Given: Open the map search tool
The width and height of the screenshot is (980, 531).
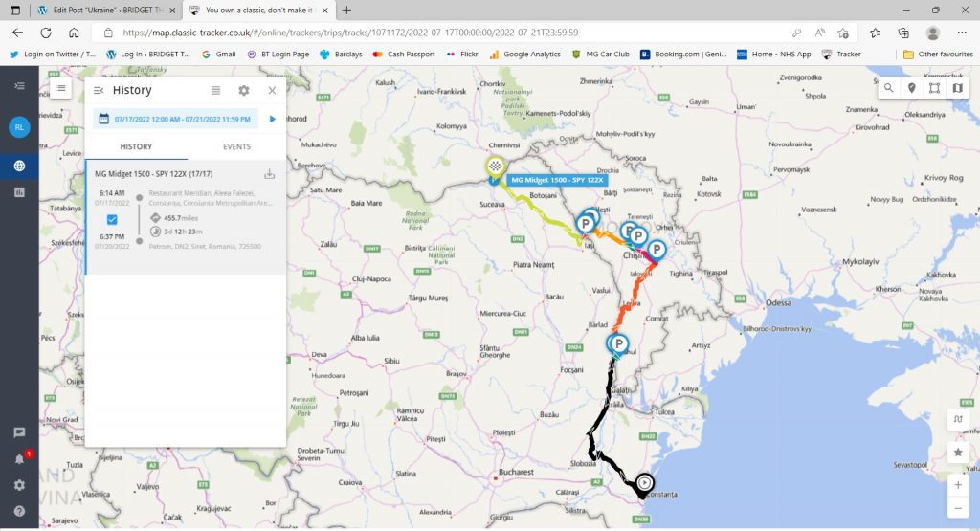Looking at the screenshot, I should pos(888,88).
